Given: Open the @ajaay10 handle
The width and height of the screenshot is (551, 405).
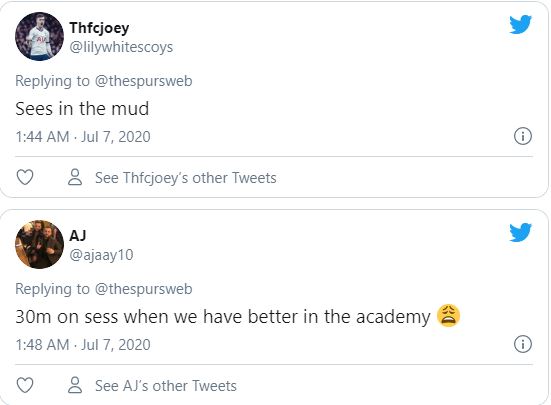Looking at the screenshot, I should pos(102,255).
